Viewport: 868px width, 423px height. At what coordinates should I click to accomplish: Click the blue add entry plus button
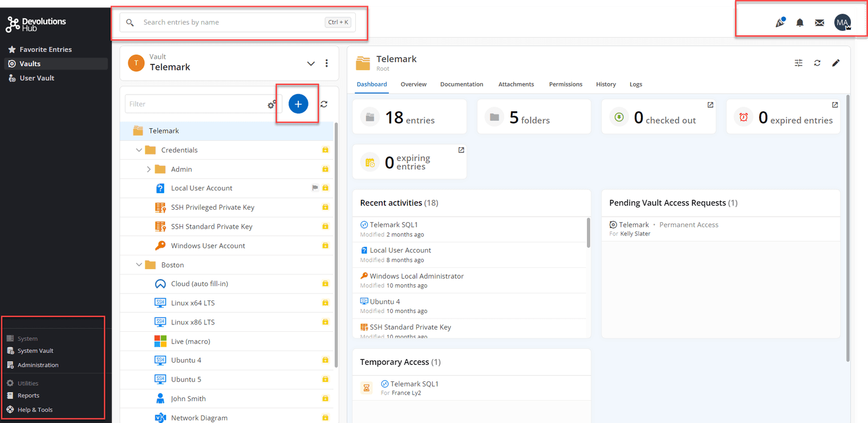tap(298, 104)
